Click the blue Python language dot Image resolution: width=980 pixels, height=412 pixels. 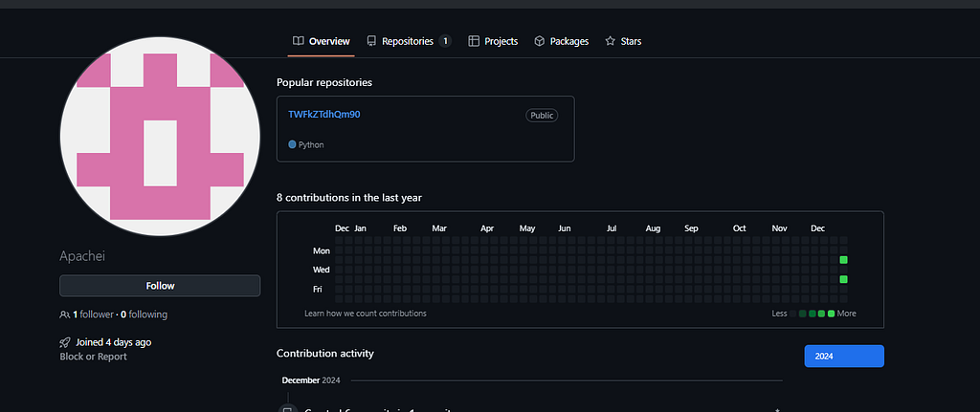click(292, 144)
